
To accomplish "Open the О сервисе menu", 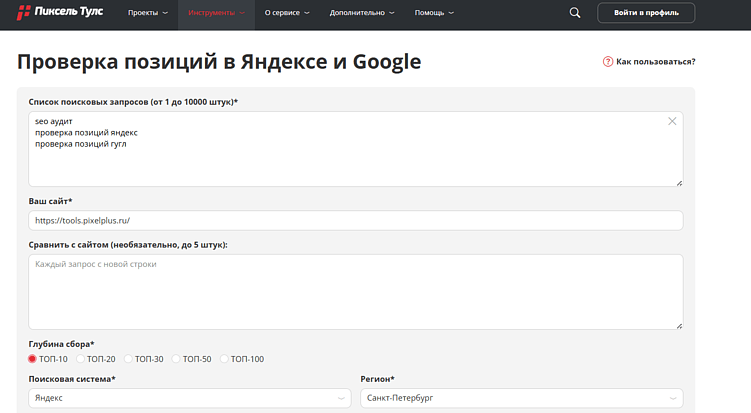I will pyautogui.click(x=286, y=13).
